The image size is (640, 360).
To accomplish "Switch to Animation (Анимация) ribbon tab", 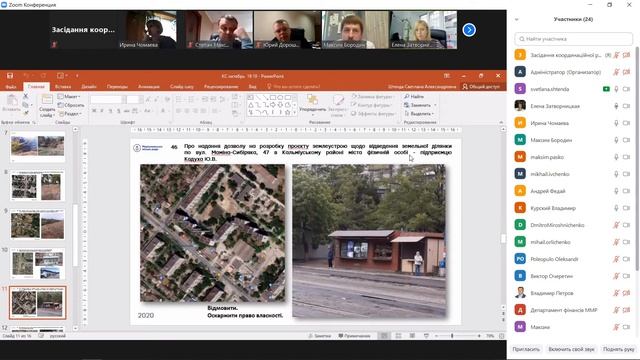I will (149, 87).
